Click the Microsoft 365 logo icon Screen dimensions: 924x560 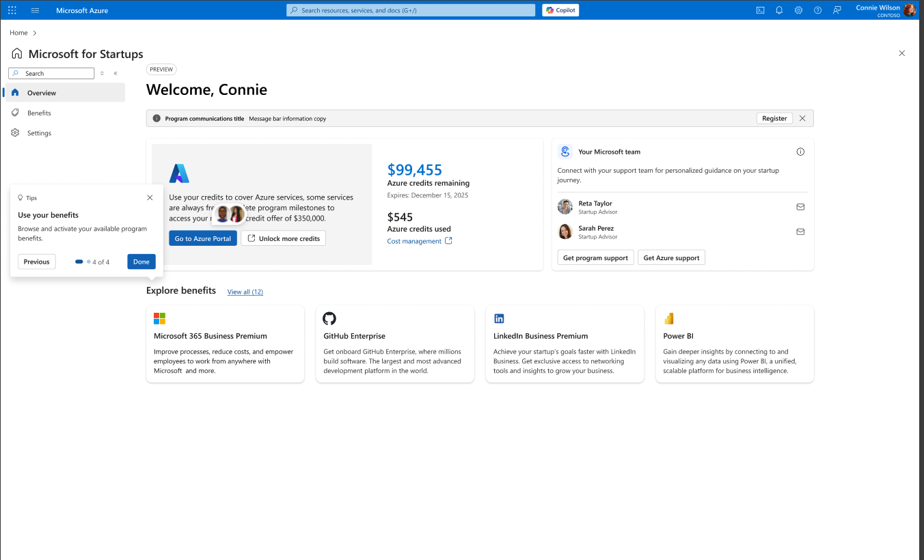tap(159, 319)
